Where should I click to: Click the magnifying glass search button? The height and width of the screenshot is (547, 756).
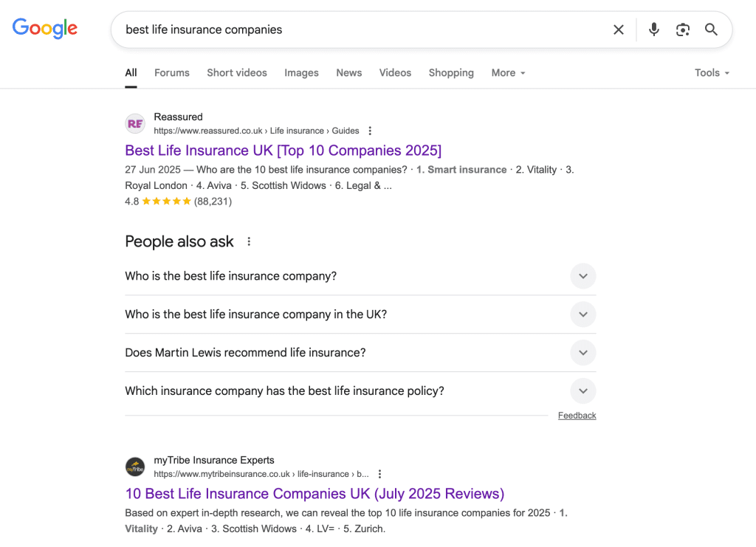[x=711, y=30]
